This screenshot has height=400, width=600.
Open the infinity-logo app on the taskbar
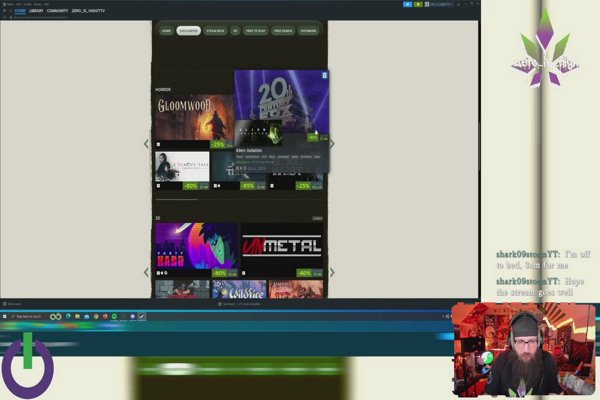point(55,317)
